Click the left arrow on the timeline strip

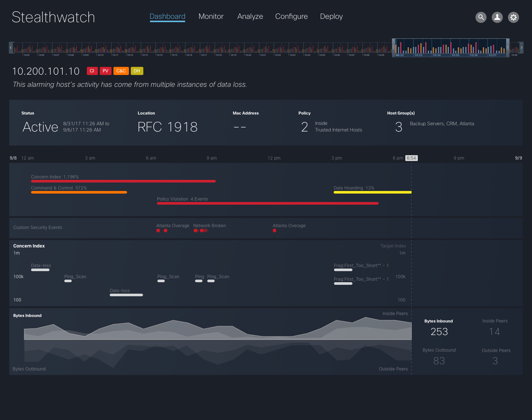click(11, 48)
